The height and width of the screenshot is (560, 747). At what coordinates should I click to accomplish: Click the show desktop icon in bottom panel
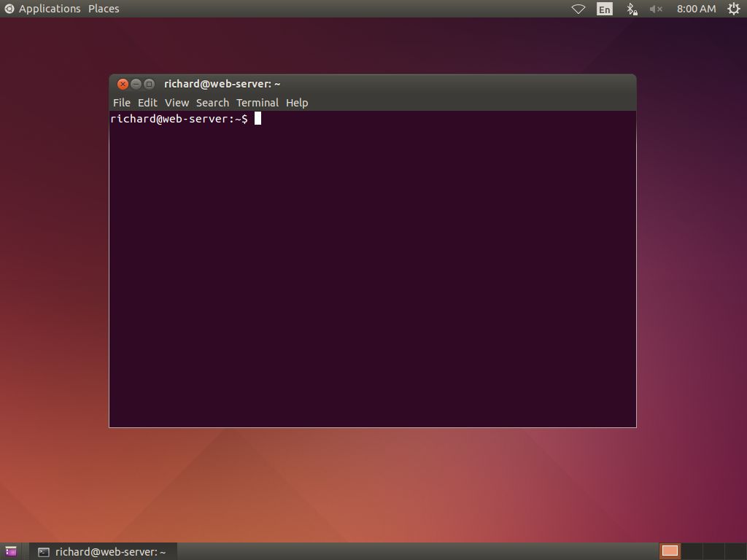pos(10,551)
